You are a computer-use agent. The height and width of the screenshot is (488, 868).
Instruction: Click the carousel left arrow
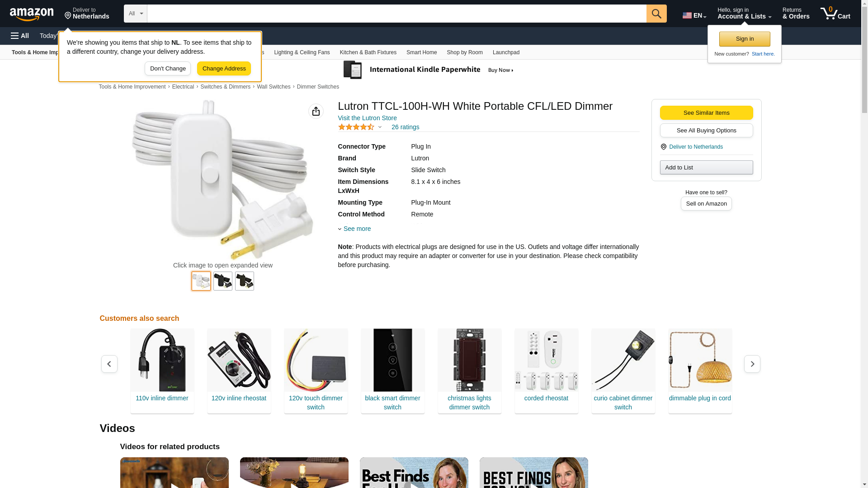coord(109,364)
